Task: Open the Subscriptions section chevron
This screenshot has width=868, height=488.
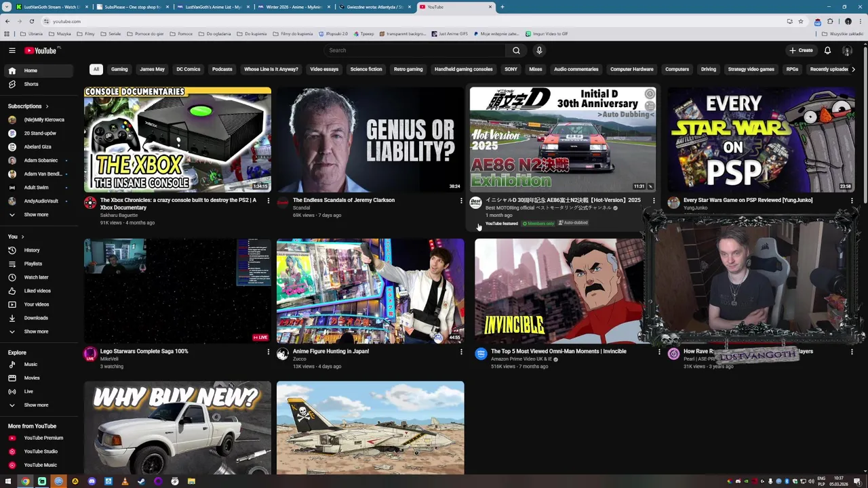Action: [47, 106]
